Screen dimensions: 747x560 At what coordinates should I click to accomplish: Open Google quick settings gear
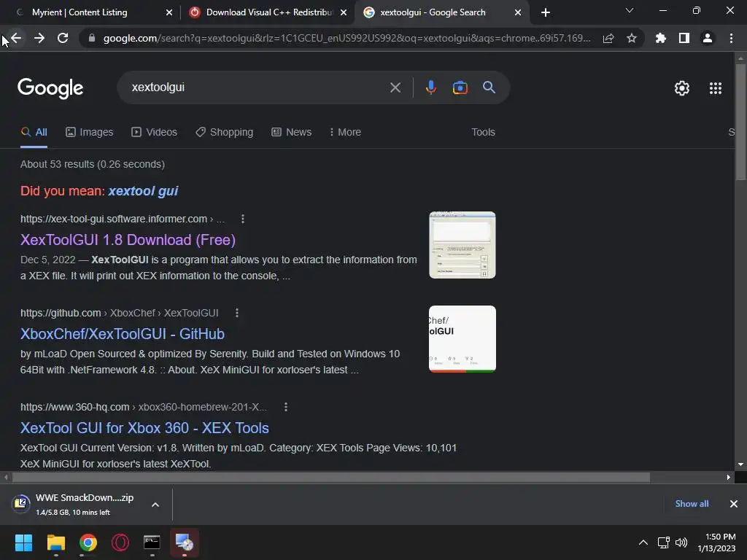pyautogui.click(x=682, y=88)
